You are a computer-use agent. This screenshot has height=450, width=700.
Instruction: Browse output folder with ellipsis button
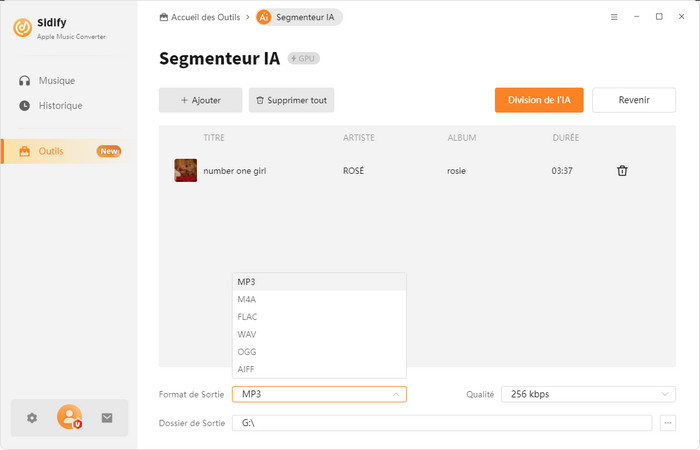tap(668, 423)
